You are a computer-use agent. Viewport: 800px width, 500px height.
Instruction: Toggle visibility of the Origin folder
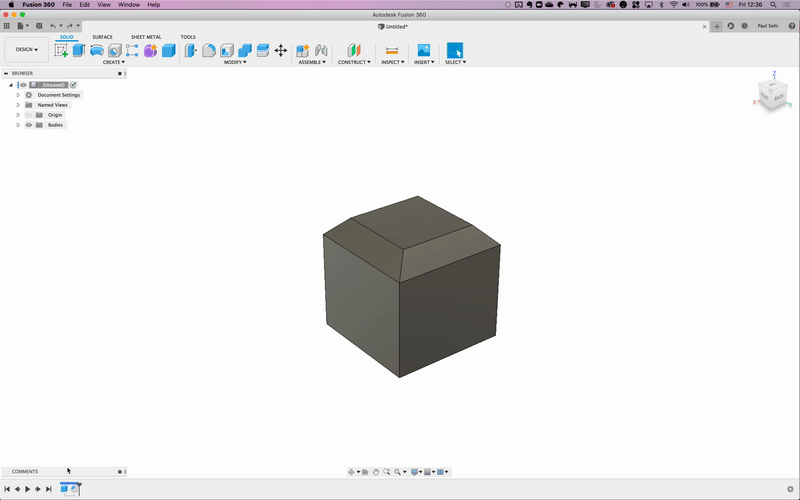click(x=29, y=115)
